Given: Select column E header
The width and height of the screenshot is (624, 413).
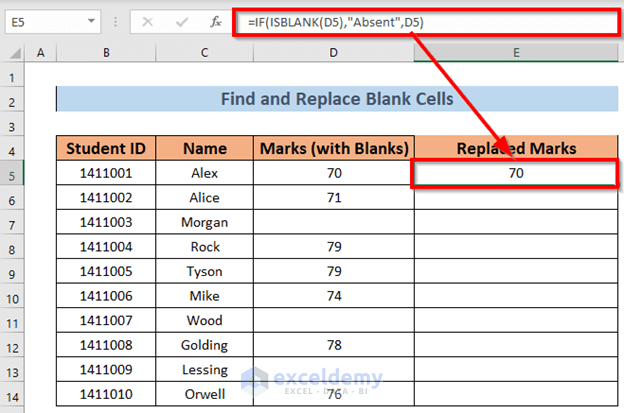Looking at the screenshot, I should pos(516,53).
